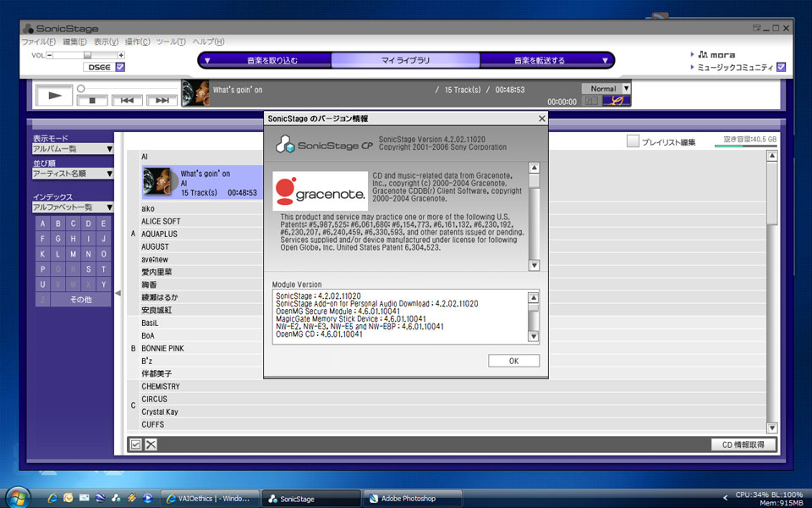Launch Windows Media Player quick launch icon

click(x=147, y=498)
